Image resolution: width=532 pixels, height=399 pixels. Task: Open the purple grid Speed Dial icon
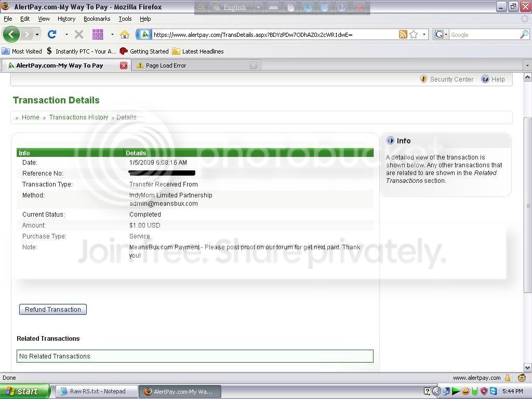coord(98,34)
